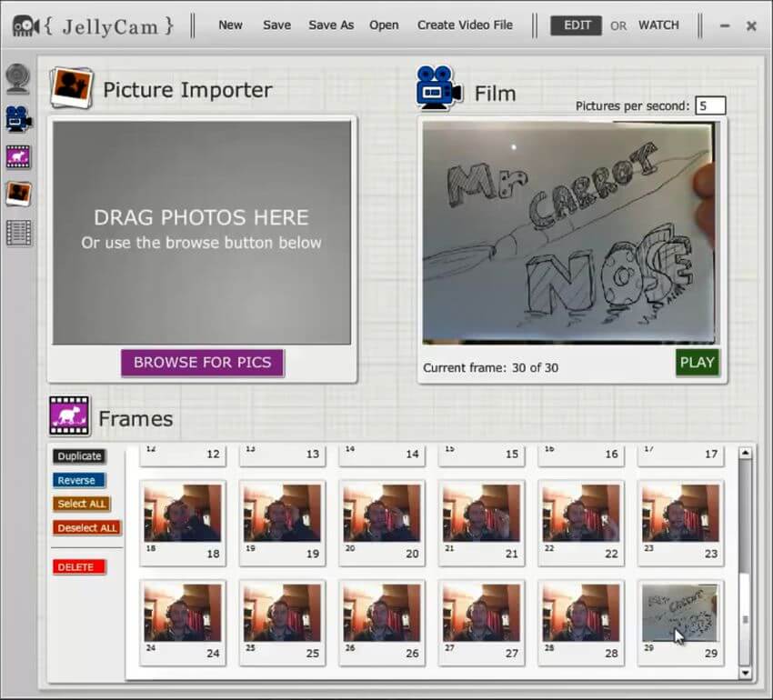Select frame 29 thumbnail with Mr Carrot drawing

pos(679,613)
